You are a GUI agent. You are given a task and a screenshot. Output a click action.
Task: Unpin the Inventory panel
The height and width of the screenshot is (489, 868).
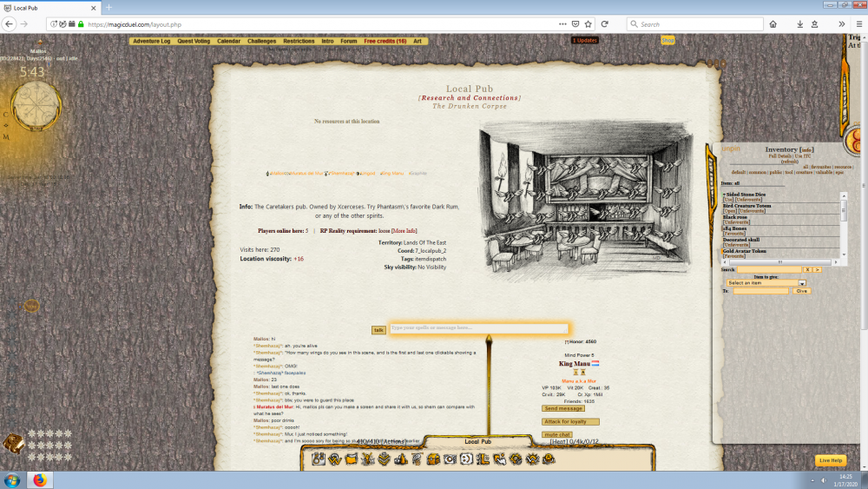coord(731,149)
